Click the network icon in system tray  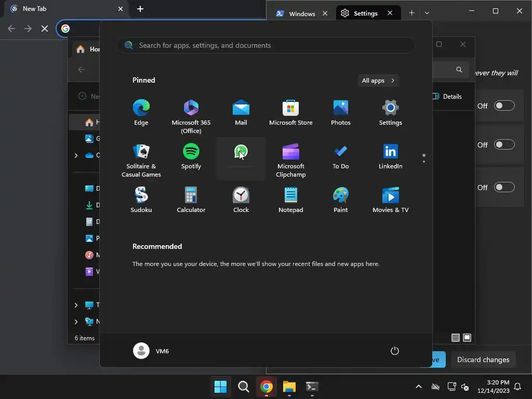pyautogui.click(x=451, y=387)
